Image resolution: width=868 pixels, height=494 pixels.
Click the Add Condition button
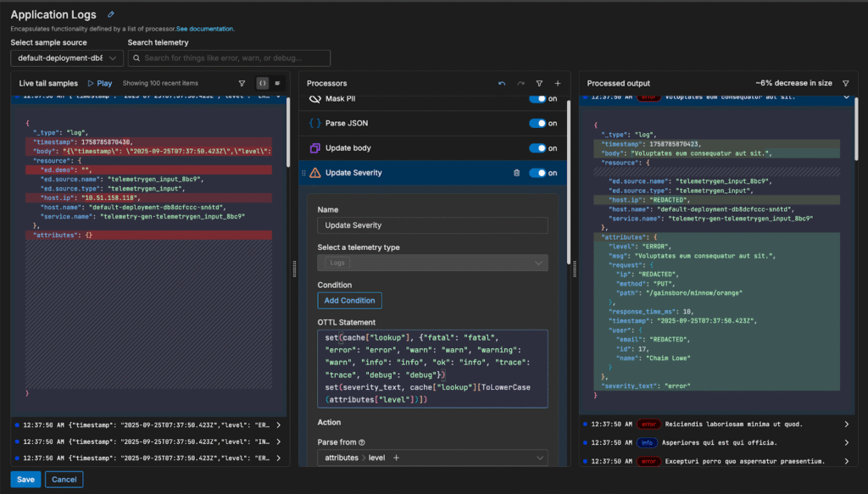click(349, 301)
